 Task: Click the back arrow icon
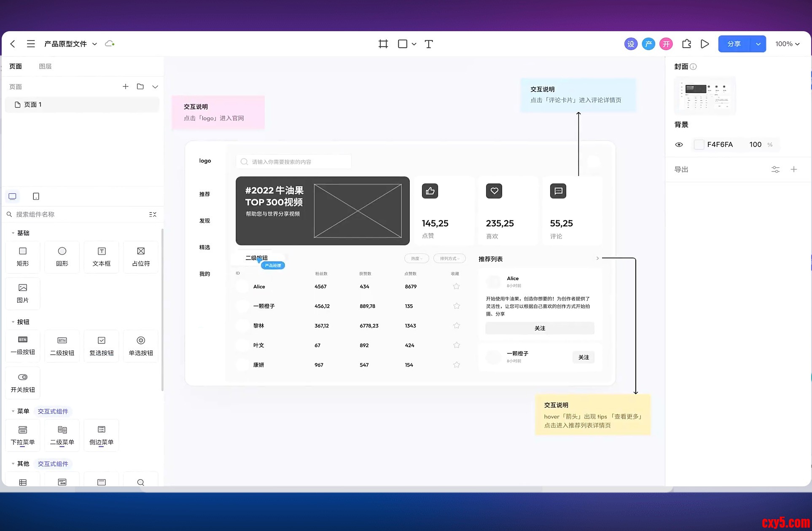tap(13, 44)
